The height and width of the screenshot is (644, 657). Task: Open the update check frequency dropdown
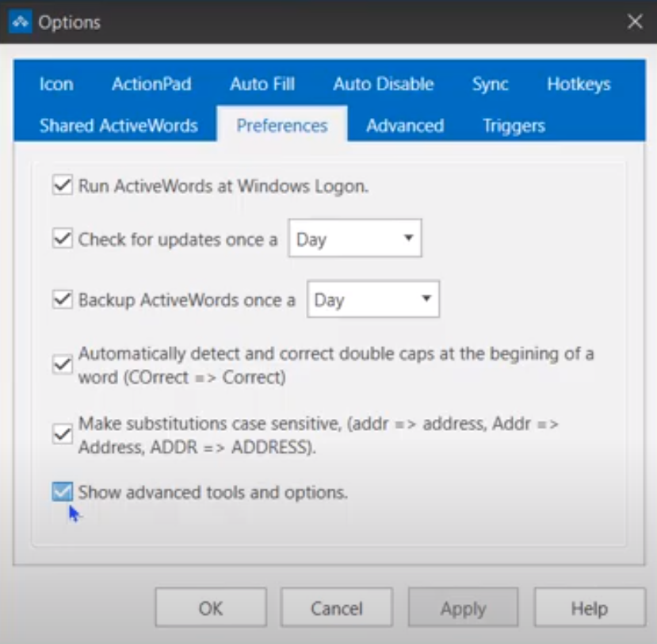click(355, 238)
